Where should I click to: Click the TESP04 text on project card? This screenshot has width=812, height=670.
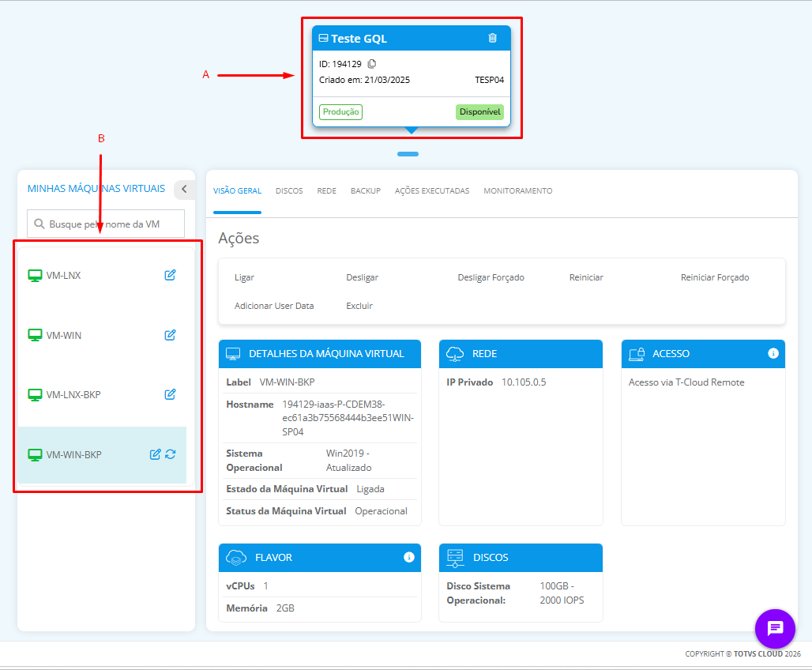[x=490, y=80]
